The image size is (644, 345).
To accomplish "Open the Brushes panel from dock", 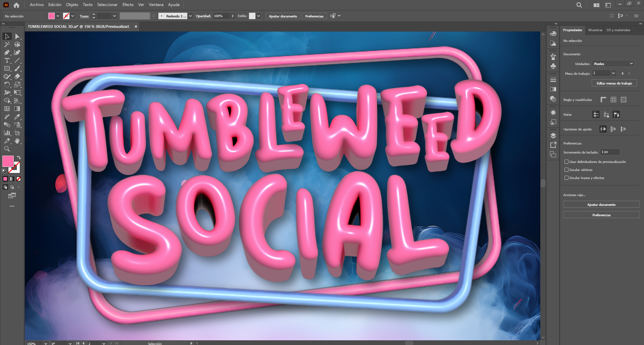I will tap(553, 57).
